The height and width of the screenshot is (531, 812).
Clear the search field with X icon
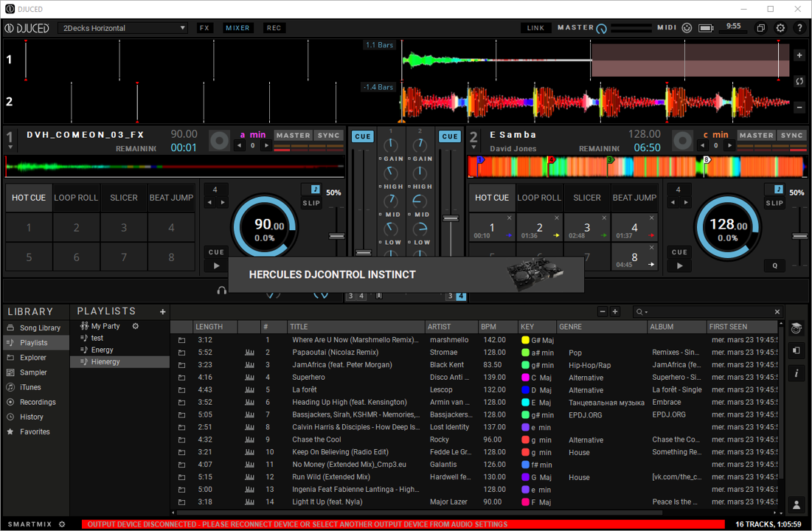[777, 311]
